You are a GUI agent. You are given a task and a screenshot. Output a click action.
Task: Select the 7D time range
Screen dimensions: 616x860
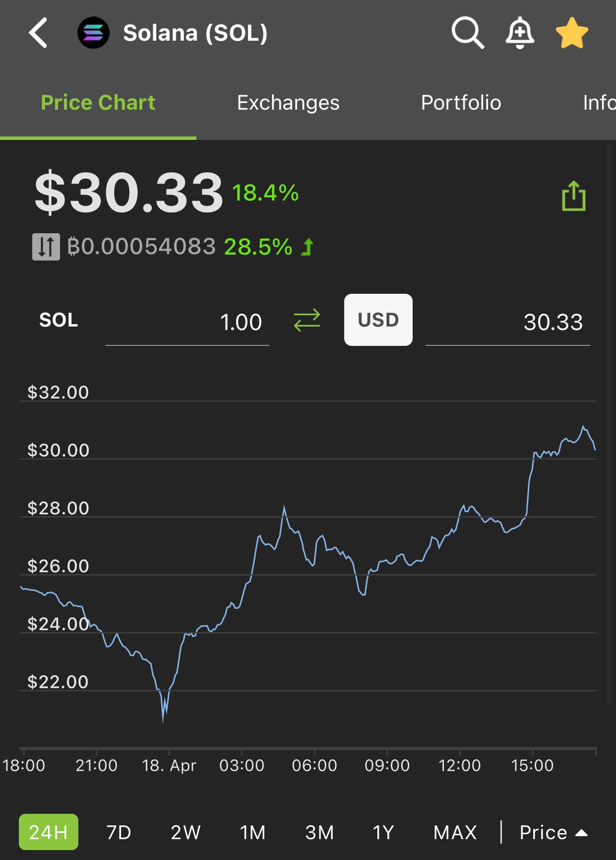(x=119, y=832)
